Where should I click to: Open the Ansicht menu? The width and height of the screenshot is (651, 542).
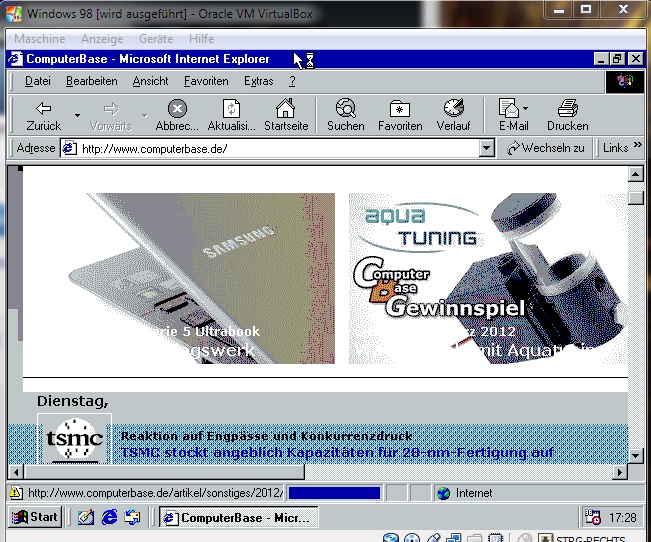(150, 81)
